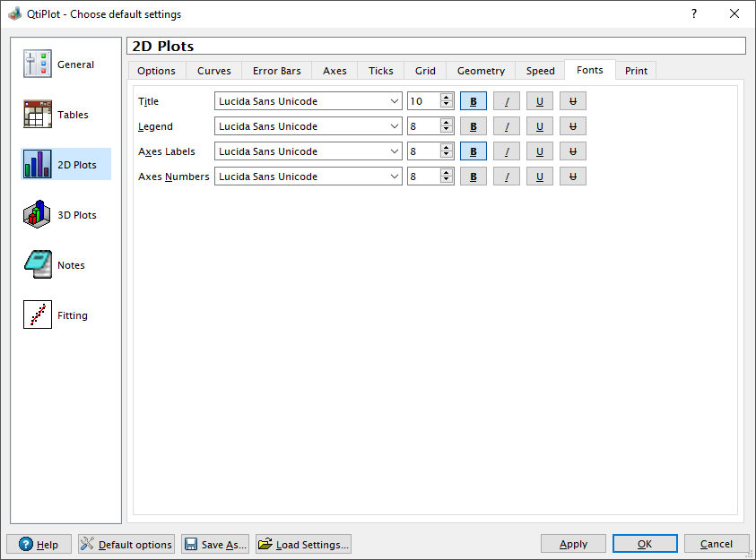The height and width of the screenshot is (560, 756).
Task: Select the 3D Plots category icon
Action: (x=38, y=215)
